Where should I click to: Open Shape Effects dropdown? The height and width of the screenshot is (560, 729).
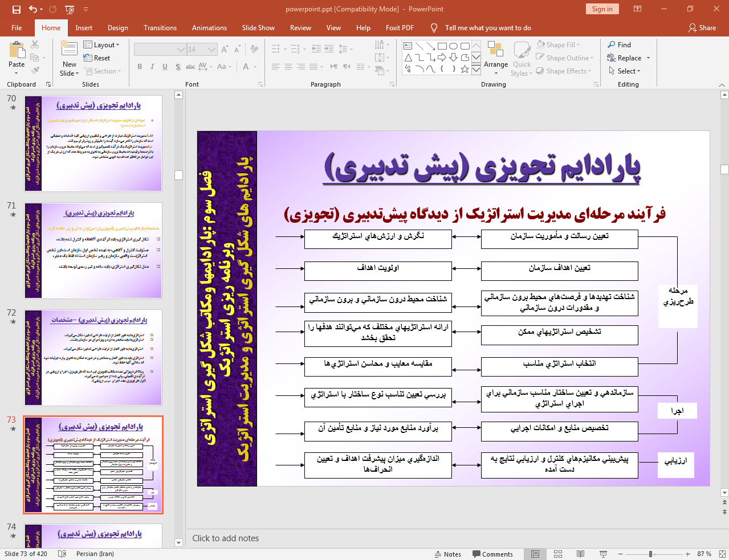click(564, 71)
